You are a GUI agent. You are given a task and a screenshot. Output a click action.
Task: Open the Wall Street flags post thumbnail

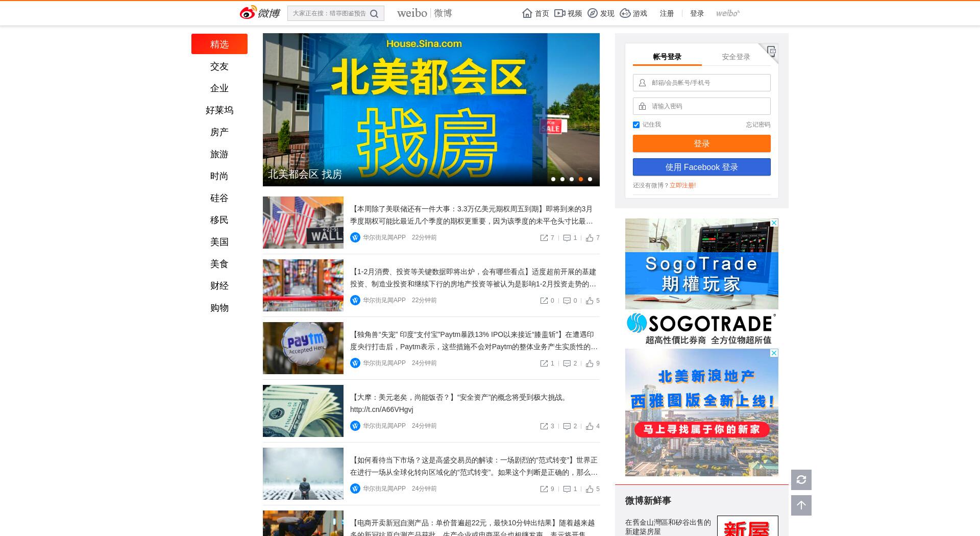click(303, 223)
